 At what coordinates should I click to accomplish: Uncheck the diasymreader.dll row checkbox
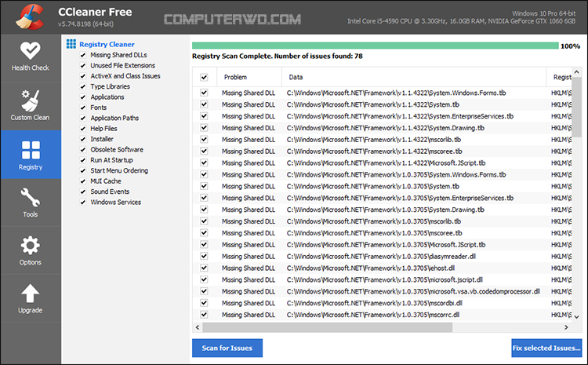[204, 257]
